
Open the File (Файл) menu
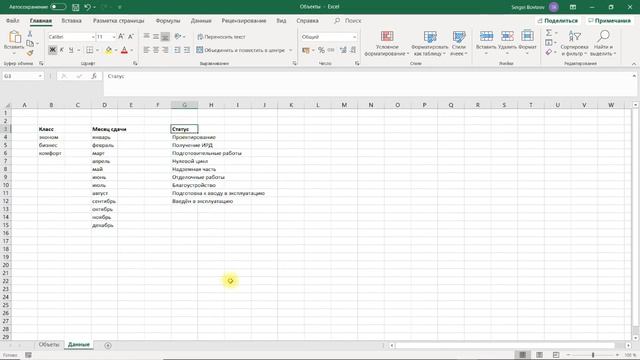click(13, 20)
